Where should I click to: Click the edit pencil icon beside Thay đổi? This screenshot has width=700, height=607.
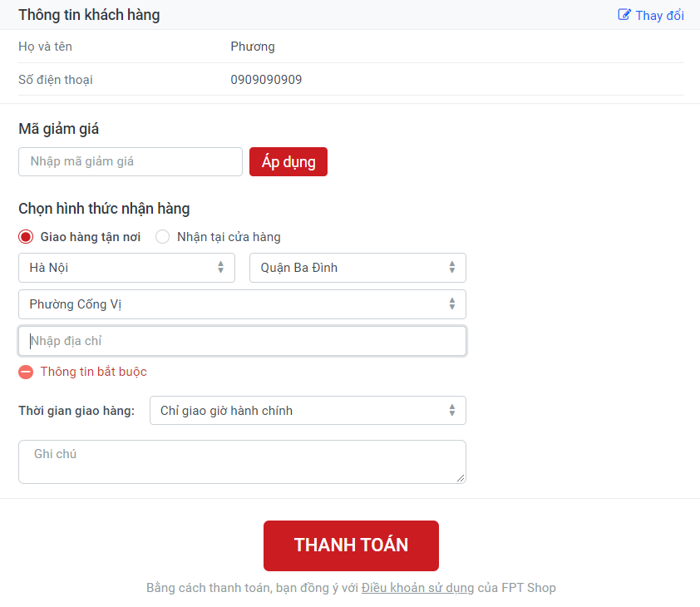click(x=624, y=15)
